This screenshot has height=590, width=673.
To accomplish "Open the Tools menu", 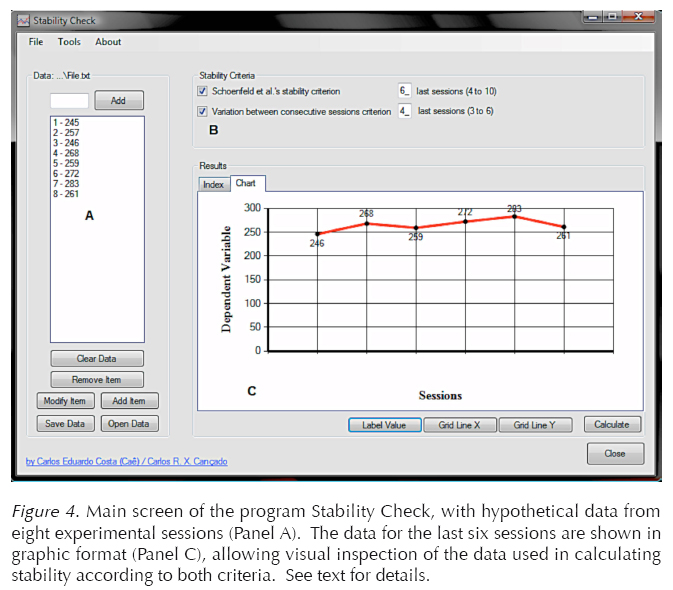I will 69,42.
